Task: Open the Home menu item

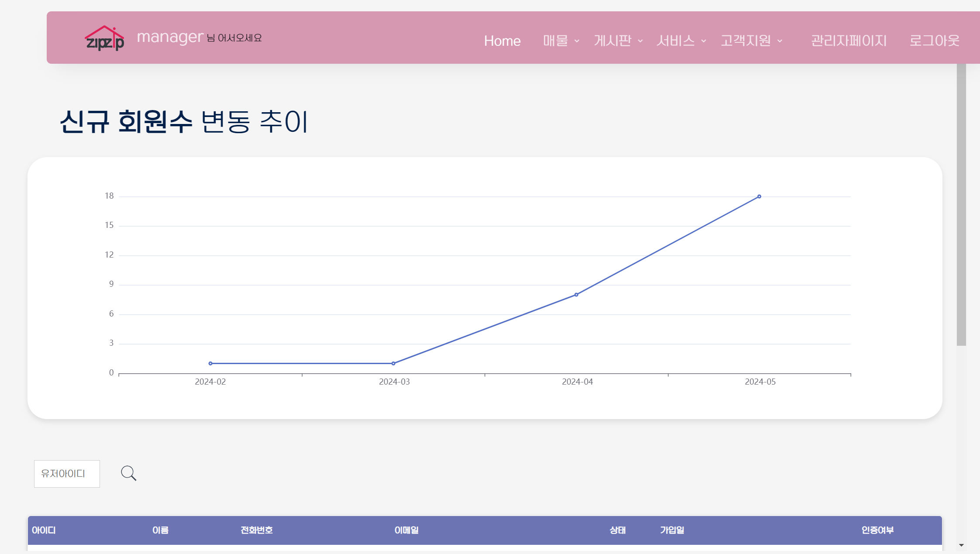Action: [x=502, y=41]
